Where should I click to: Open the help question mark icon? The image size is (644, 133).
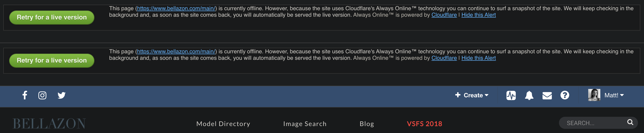point(565,95)
